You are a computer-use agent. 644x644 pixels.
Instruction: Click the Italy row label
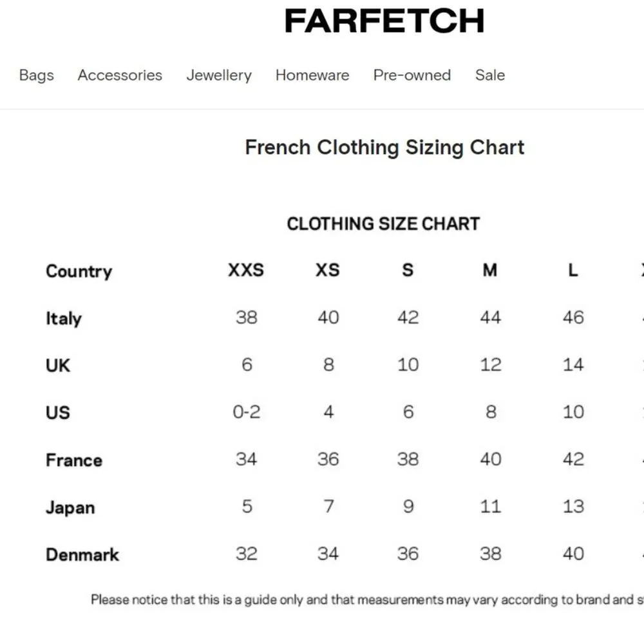pos(64,318)
